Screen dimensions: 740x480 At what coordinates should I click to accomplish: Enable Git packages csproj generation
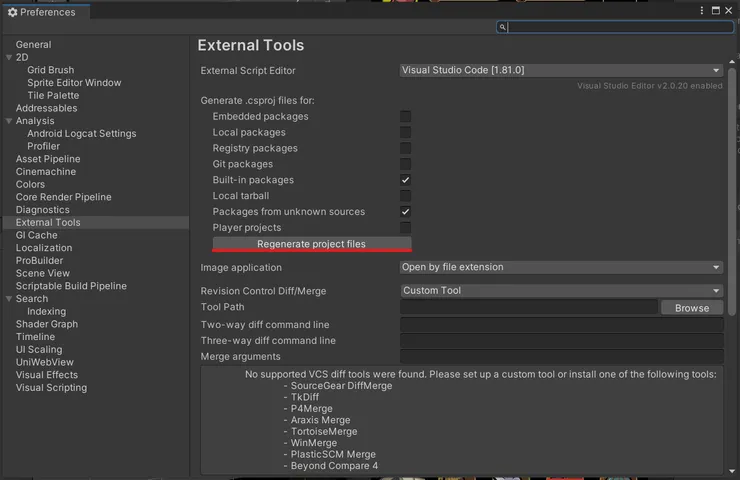click(406, 164)
